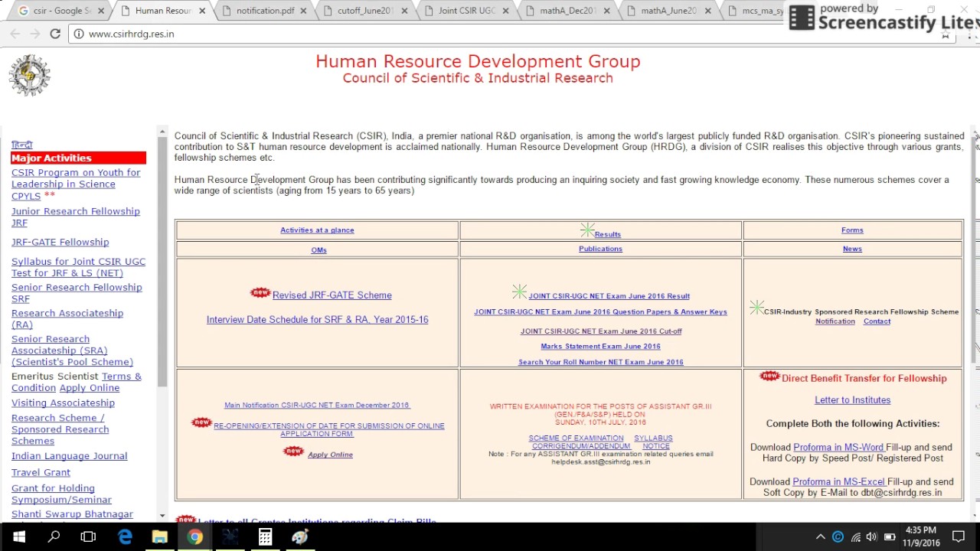
Task: Open Marks Statement Exam June 2016
Action: click(600, 346)
